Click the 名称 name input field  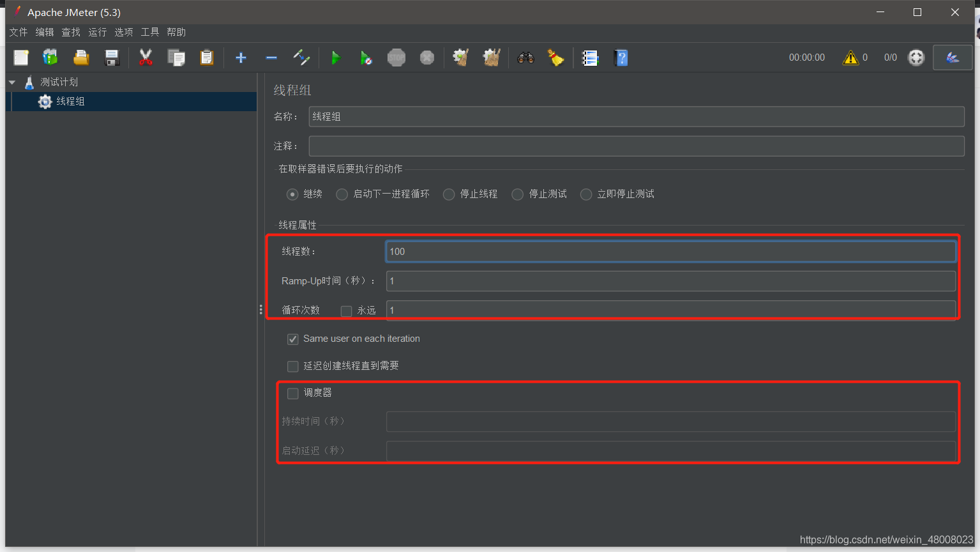coord(637,116)
